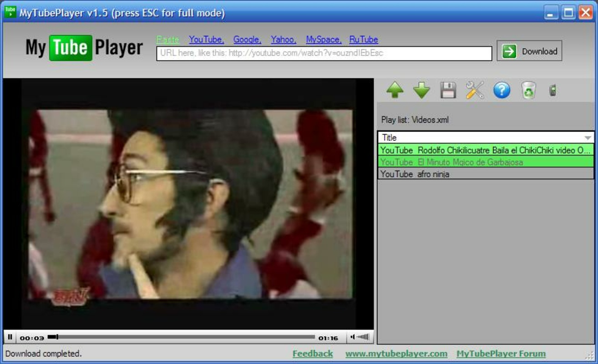Move playlist item up with green arrow

click(x=395, y=90)
